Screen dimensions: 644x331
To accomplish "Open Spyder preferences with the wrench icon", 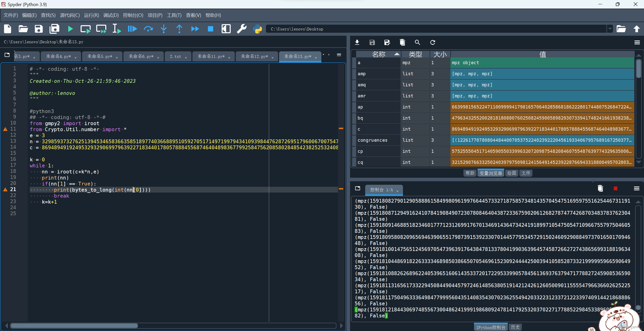I will click(241, 29).
